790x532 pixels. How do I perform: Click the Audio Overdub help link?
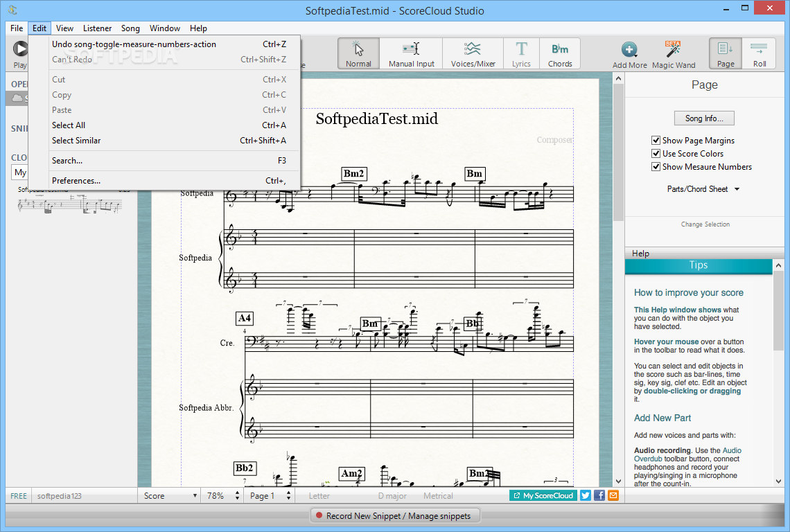point(732,450)
